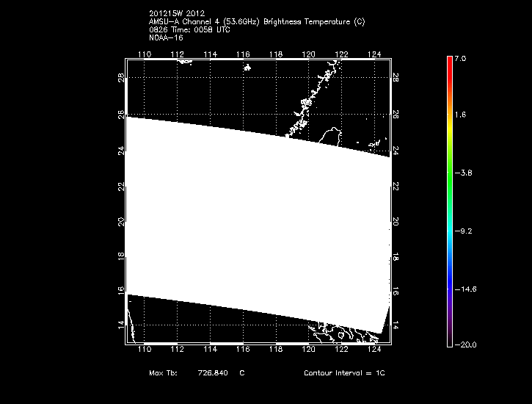Click the '-20.0' color scale value
Screen dimensions: 532x404
click(465, 345)
